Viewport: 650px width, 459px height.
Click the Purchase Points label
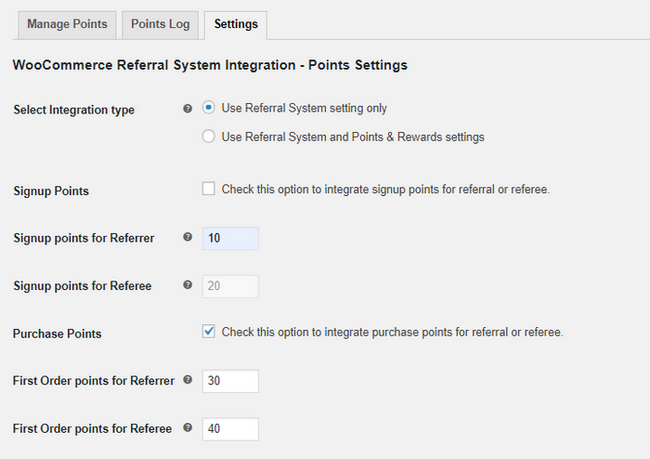pos(57,334)
